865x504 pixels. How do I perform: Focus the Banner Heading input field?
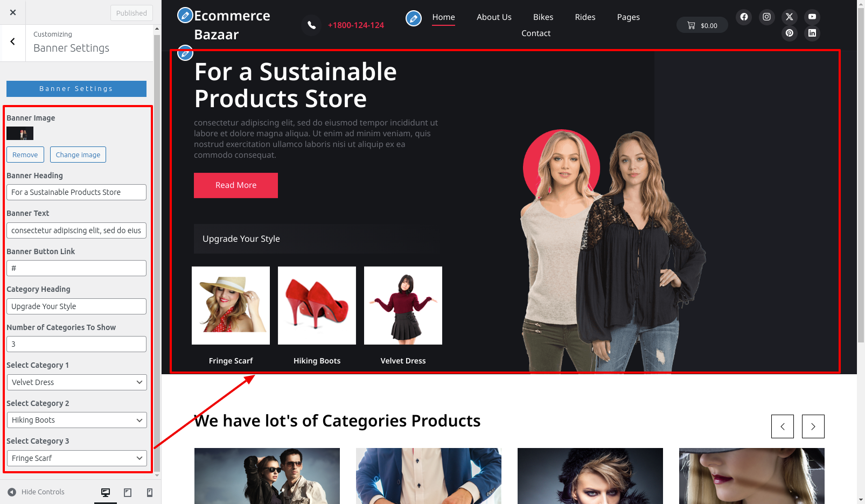click(76, 192)
